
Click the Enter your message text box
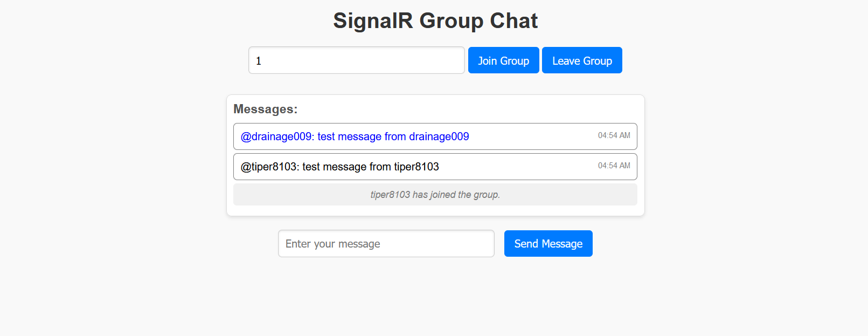point(386,244)
